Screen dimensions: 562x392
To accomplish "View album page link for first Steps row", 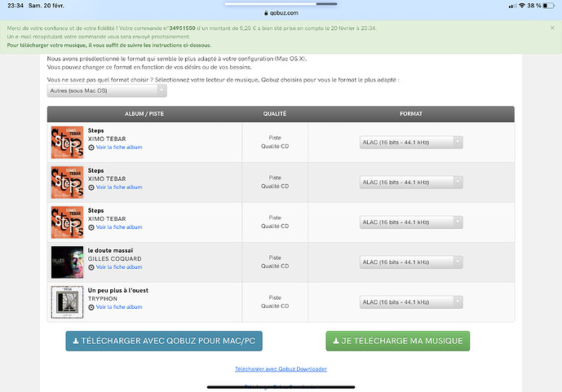I will pos(119,148).
